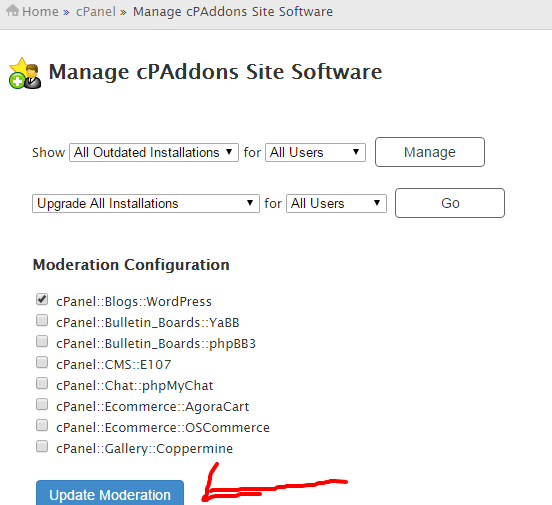Screen dimensions: 552x505
Task: Uncheck the cPanel::Blogs::WordPress checkbox
Action: tap(42, 300)
